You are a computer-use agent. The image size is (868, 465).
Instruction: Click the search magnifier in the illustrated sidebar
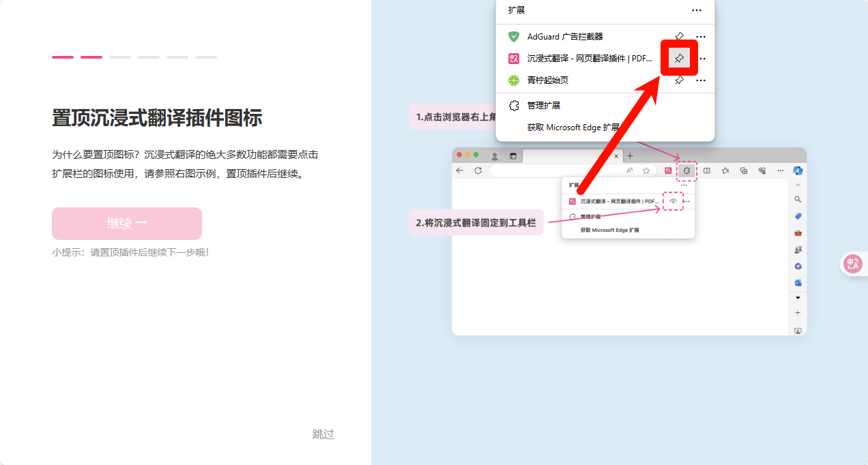coord(798,199)
